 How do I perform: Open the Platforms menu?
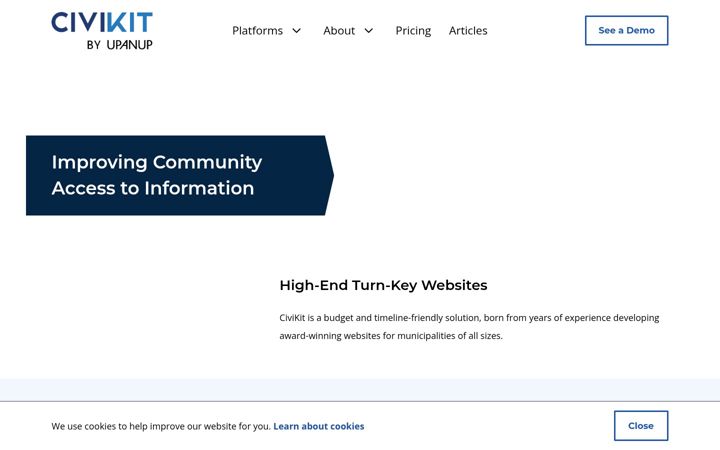point(257,30)
